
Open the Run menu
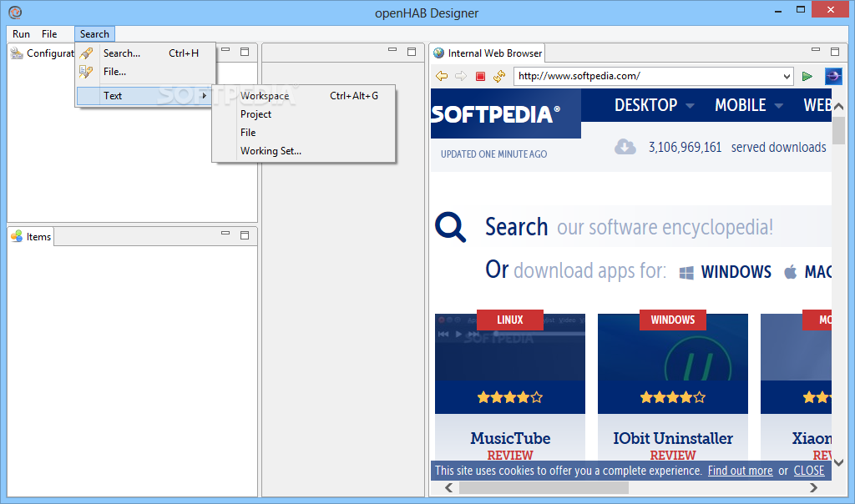[21, 33]
